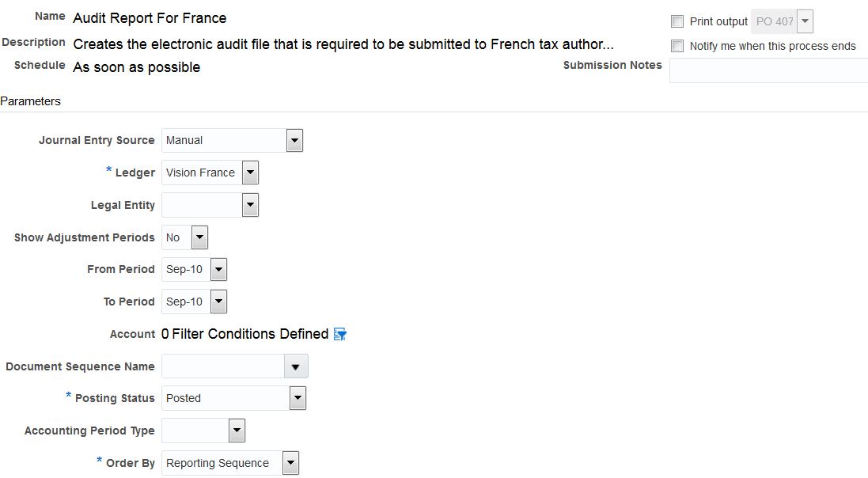The image size is (868, 478).
Task: Expand the From Period dropdown
Action: 218,270
